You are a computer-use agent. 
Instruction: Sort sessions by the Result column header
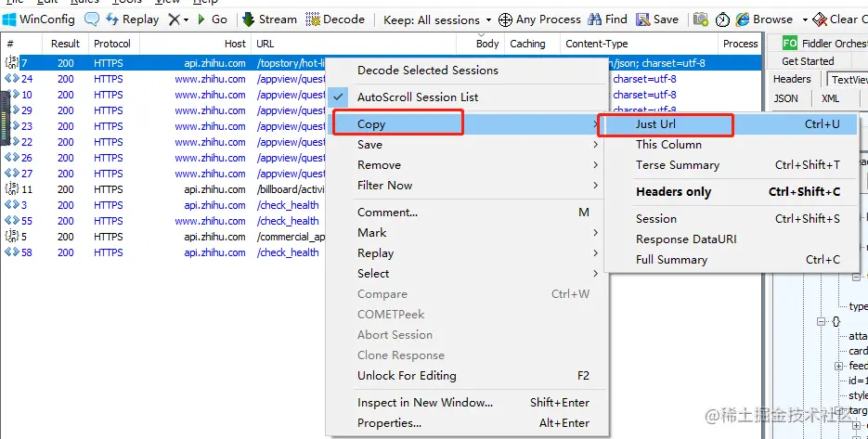coord(65,44)
